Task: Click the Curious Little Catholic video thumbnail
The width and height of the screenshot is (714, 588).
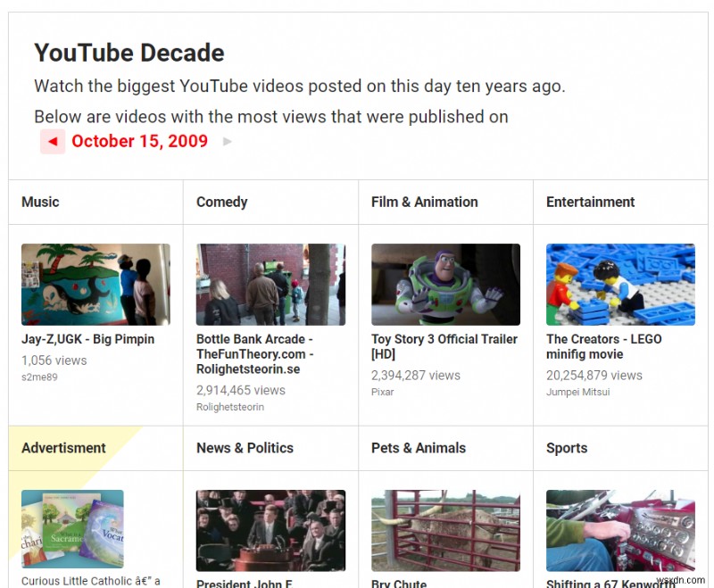Action: 71,528
